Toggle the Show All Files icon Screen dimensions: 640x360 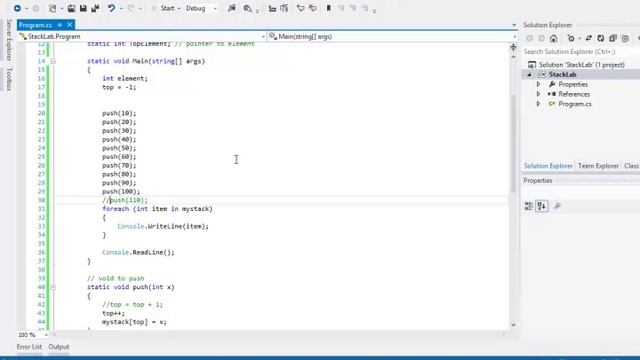click(x=625, y=38)
